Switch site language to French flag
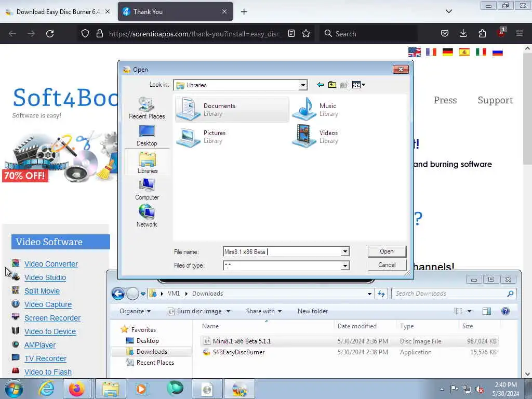532x399 pixels. click(431, 52)
